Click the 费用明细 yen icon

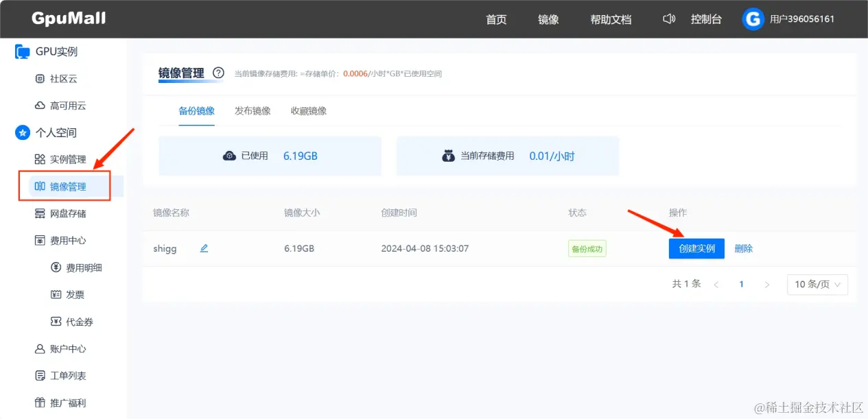tap(56, 267)
